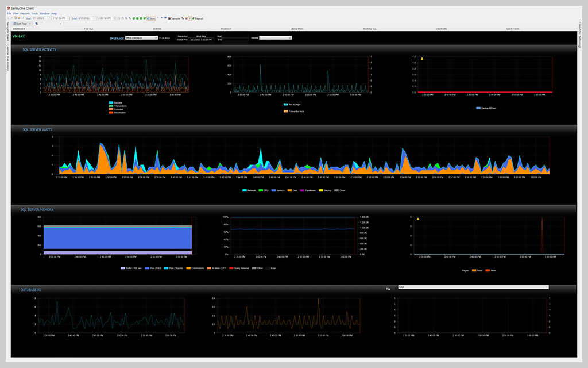Toggle the CPU series in SQL Server Waits legend

point(266,190)
